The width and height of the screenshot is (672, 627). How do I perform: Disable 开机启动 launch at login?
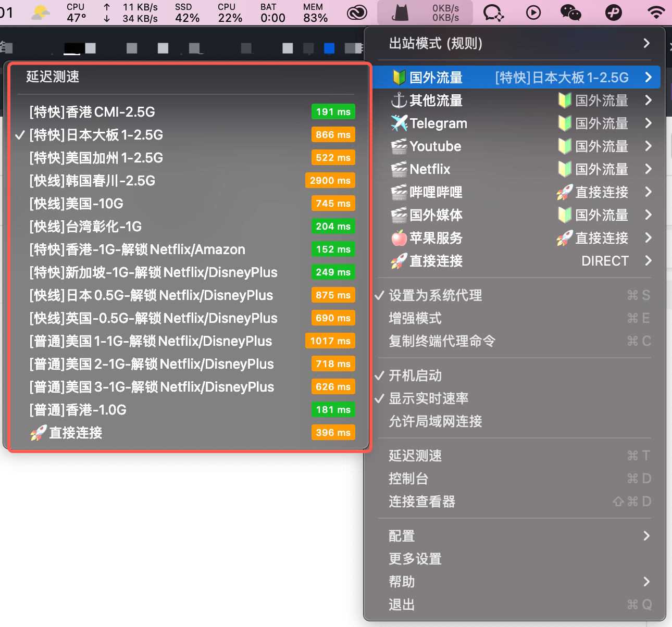pyautogui.click(x=415, y=375)
